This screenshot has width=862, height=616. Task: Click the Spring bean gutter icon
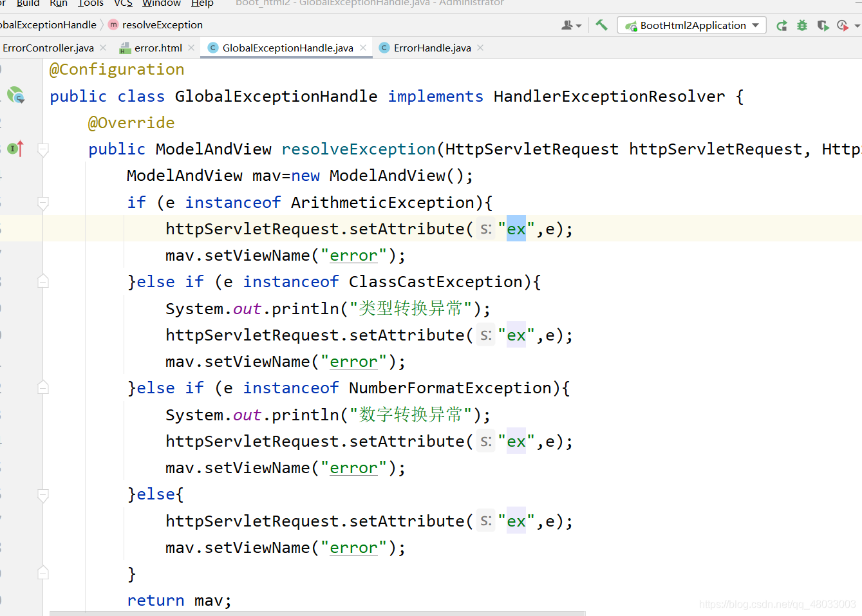coord(15,95)
